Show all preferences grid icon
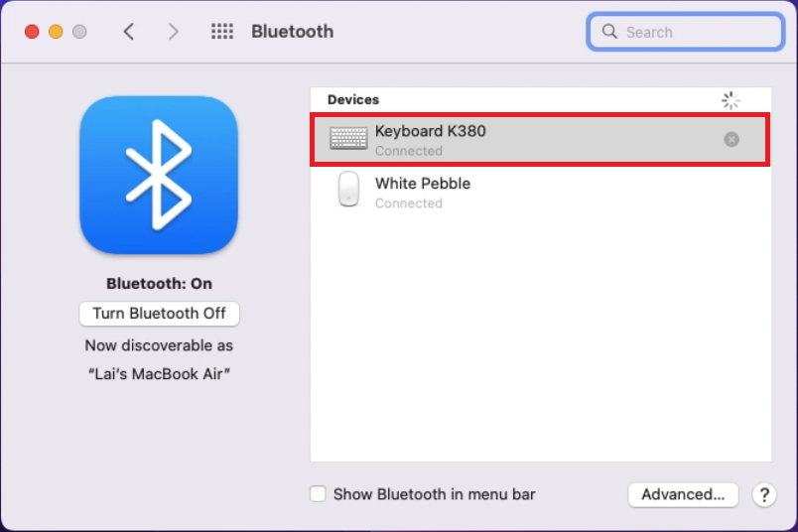 click(x=222, y=32)
